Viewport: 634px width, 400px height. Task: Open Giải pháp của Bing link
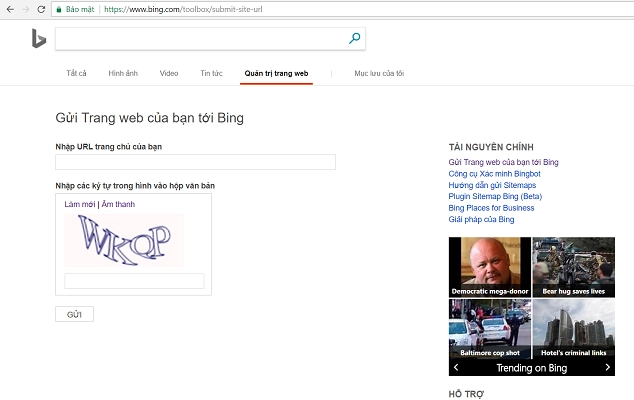481,219
